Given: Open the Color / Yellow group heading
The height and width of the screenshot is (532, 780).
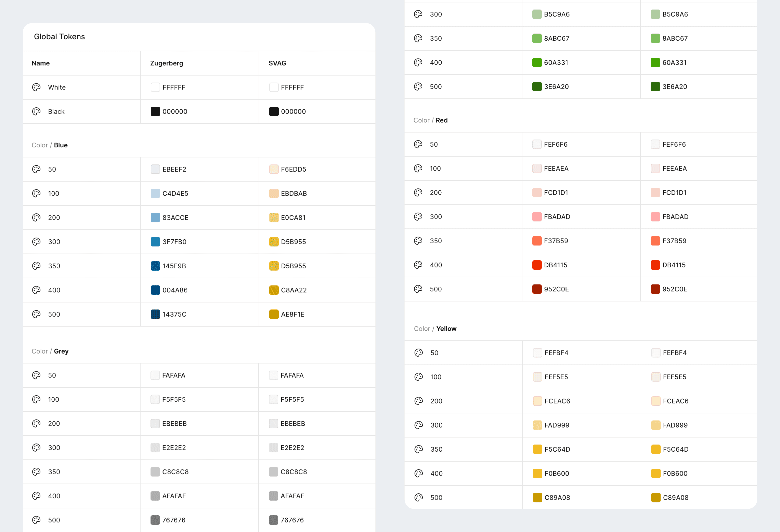Looking at the screenshot, I should 435,329.
